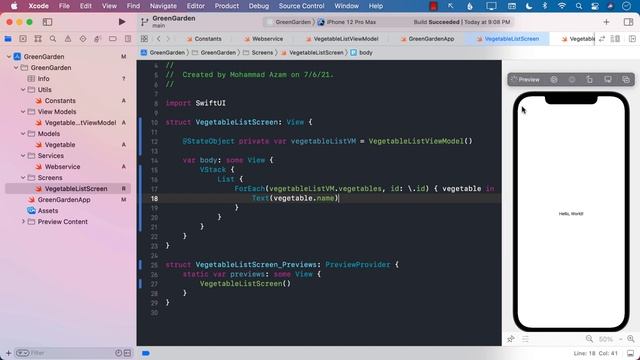Run the GreenGarden app with play button

pos(122,22)
